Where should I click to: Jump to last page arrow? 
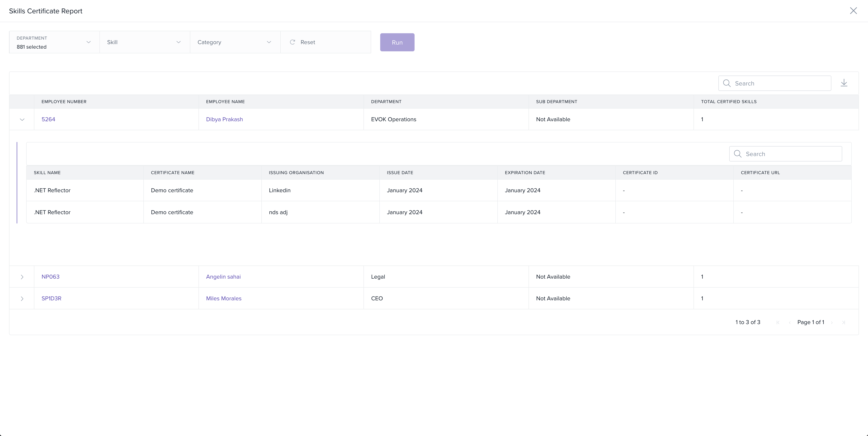843,322
